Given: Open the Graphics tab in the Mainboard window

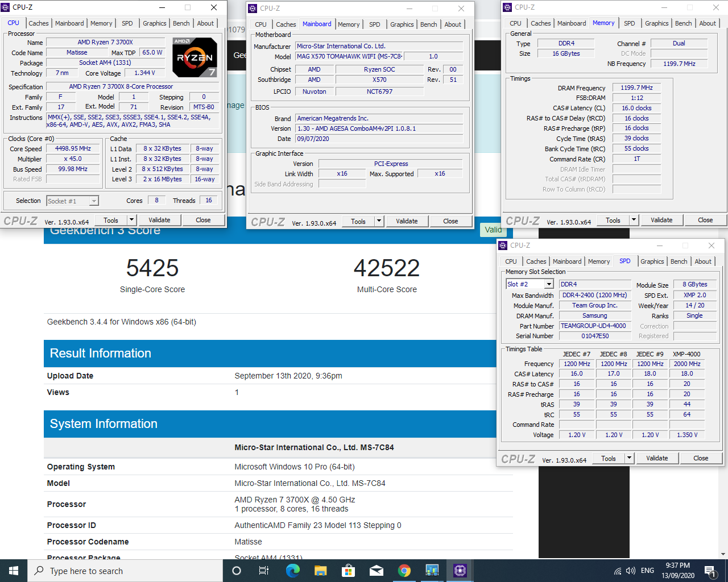Looking at the screenshot, I should [x=402, y=24].
